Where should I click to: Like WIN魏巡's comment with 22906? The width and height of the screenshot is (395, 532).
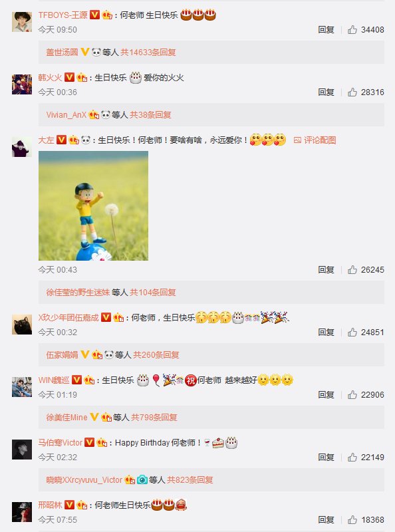pyautogui.click(x=352, y=394)
